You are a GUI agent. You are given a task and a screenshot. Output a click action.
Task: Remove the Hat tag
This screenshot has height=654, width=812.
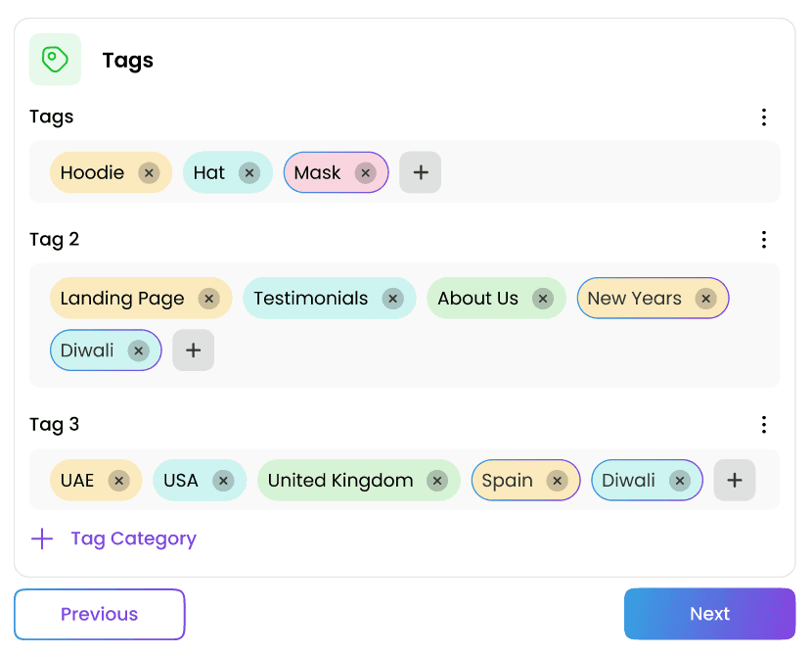tap(249, 173)
